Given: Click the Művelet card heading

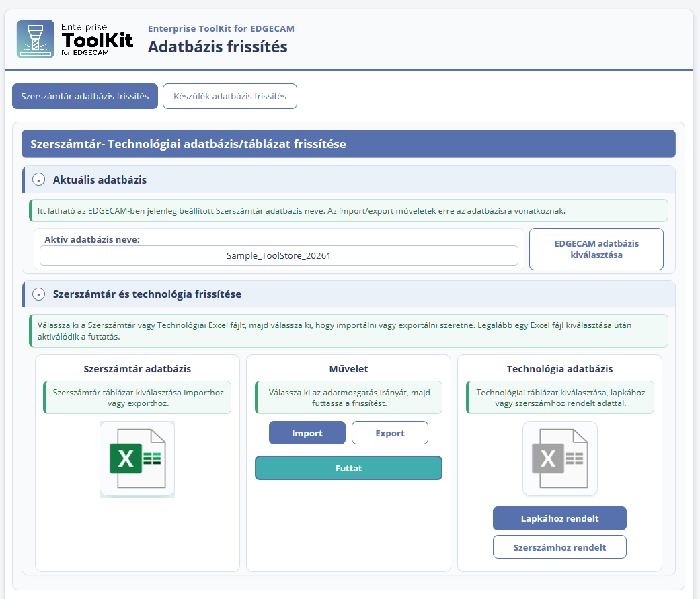Looking at the screenshot, I should point(349,369).
